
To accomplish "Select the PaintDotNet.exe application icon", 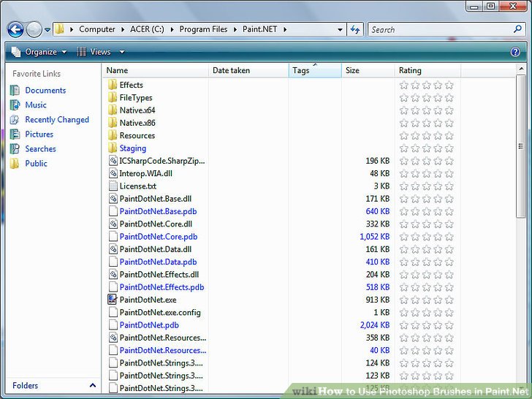I will pos(113,300).
